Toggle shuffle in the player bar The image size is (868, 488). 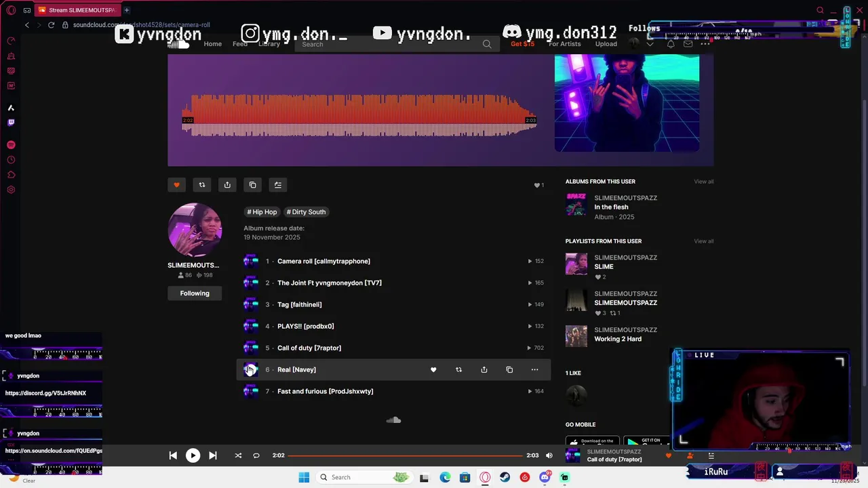[x=238, y=455]
